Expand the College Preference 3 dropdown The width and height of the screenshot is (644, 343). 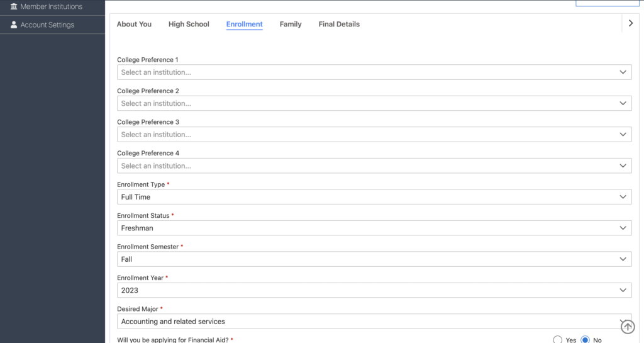(374, 135)
